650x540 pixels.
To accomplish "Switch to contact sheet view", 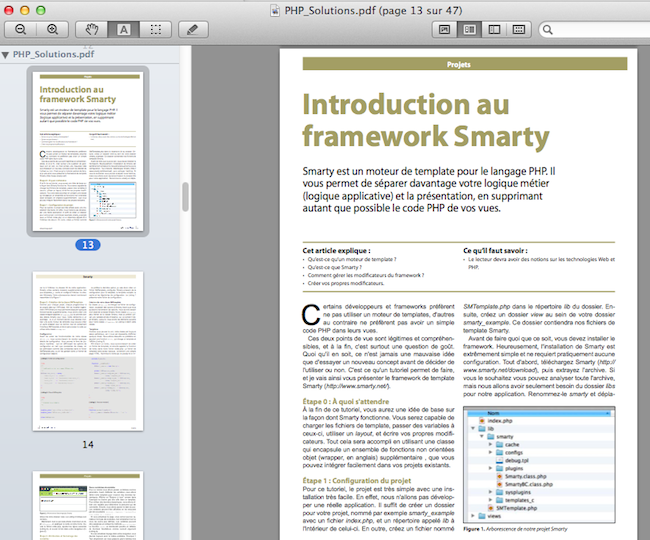I will pos(519,29).
